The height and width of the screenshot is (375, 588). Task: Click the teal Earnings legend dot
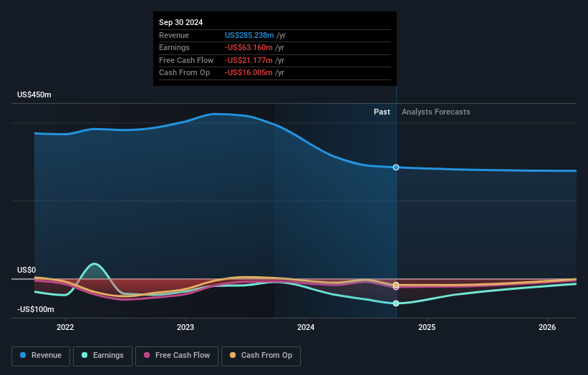(x=85, y=355)
